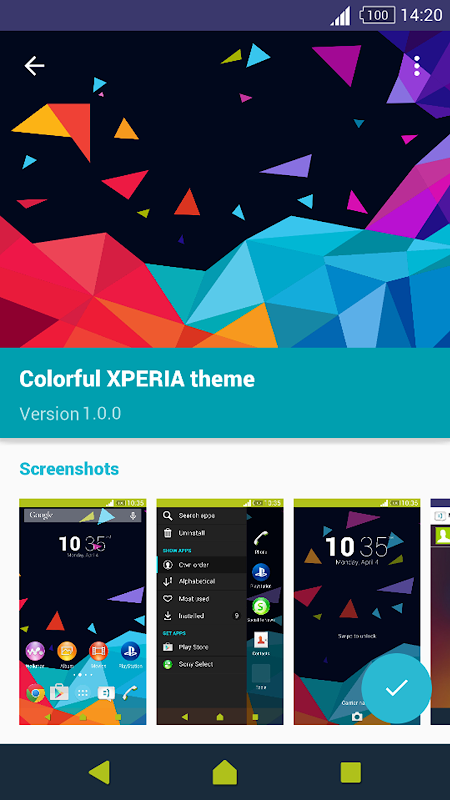This screenshot has height=800, width=450.
Task: Open the partially visible fourth screenshot
Action: 440,611
